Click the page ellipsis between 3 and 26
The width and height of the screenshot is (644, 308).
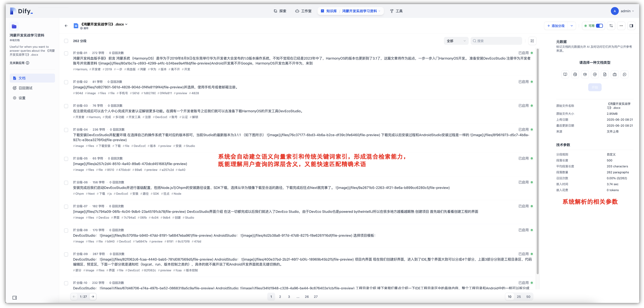pyautogui.click(x=298, y=297)
